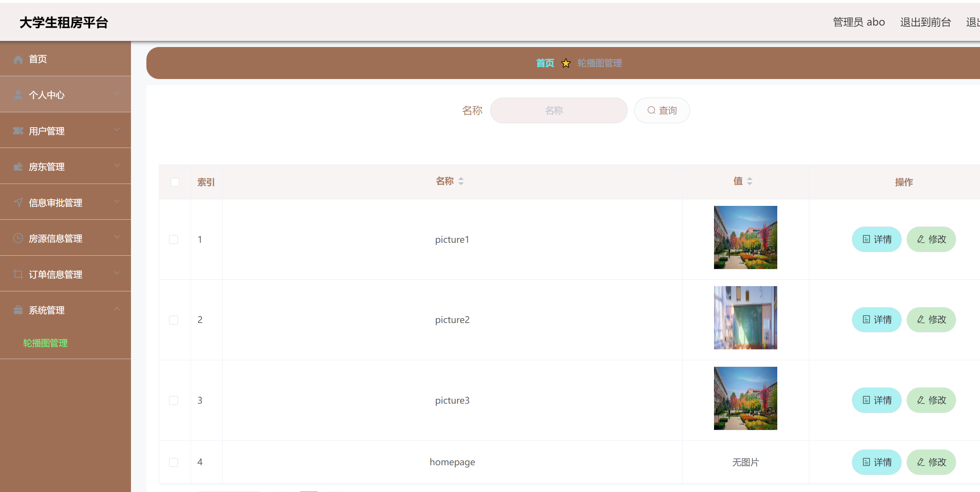Select the checkbox for homepage row
The height and width of the screenshot is (492, 980).
pos(174,462)
